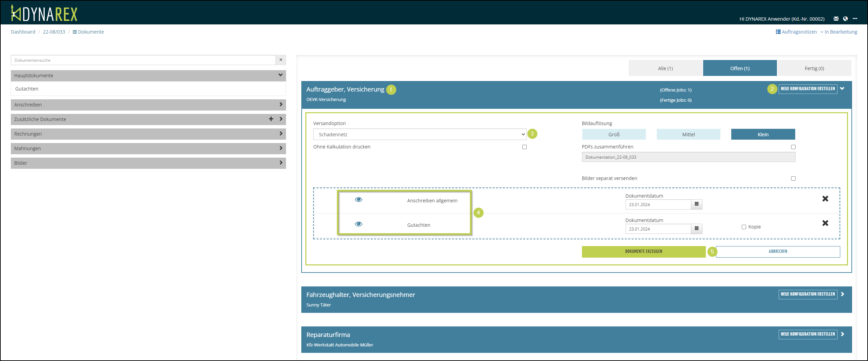Open calendar picker for Anschreiben allgemein date

696,204
